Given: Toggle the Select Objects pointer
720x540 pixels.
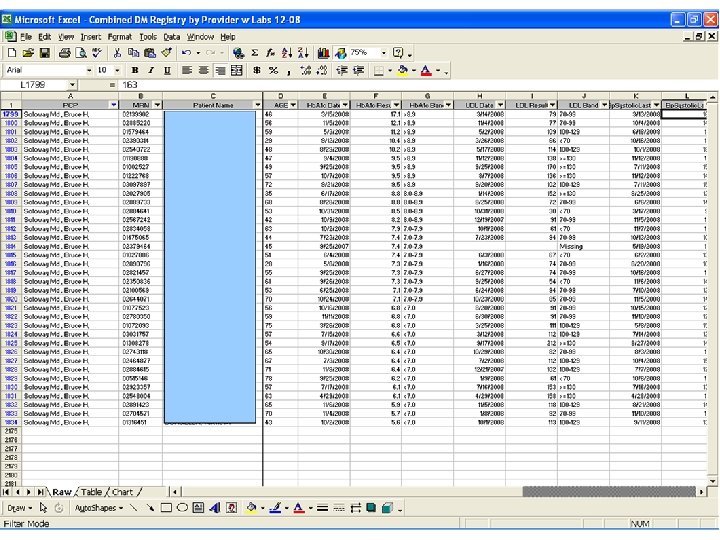Looking at the screenshot, I should (44, 508).
